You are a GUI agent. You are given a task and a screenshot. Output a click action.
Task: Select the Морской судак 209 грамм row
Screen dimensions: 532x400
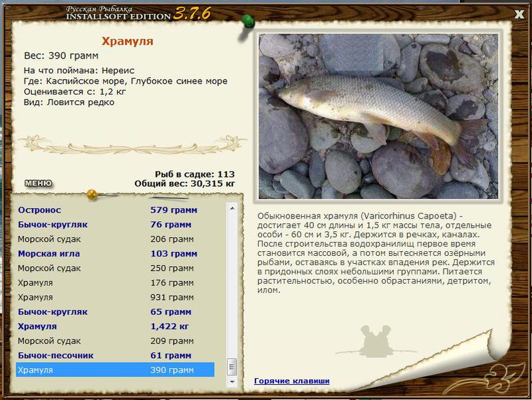click(115, 341)
